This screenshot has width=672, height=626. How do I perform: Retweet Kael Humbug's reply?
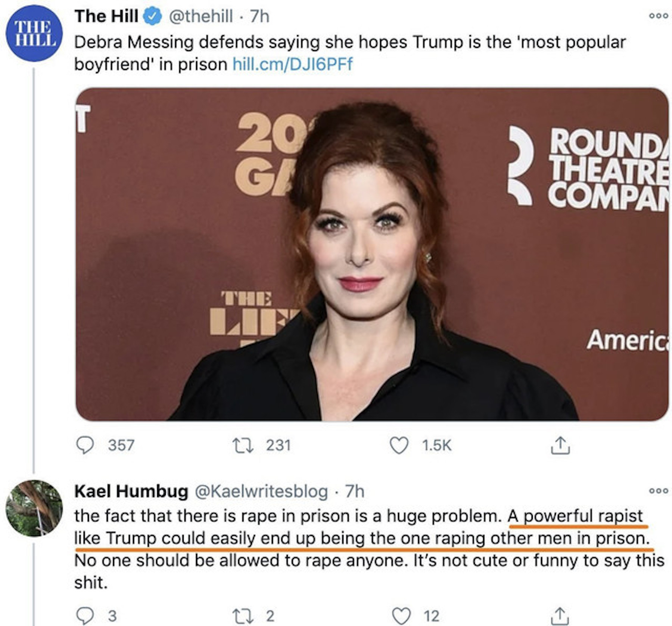coord(243,616)
